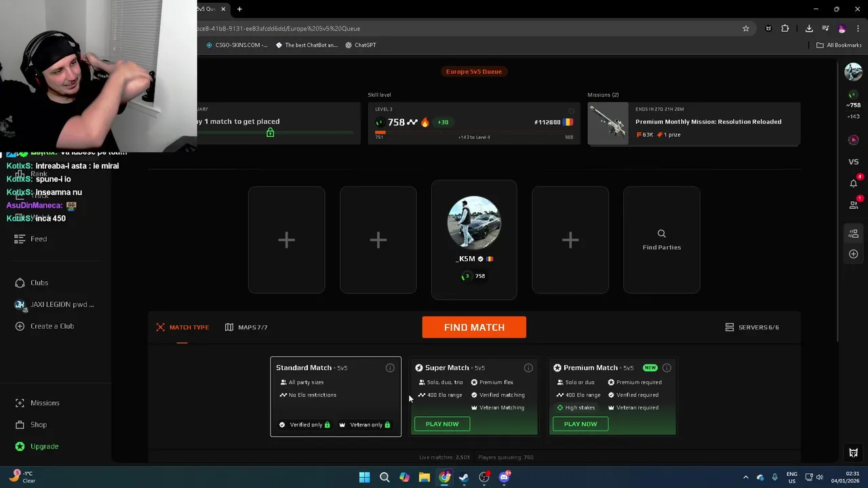Open the SERVERS 6/6 selector
The height and width of the screenshot is (488, 868).
click(x=752, y=327)
